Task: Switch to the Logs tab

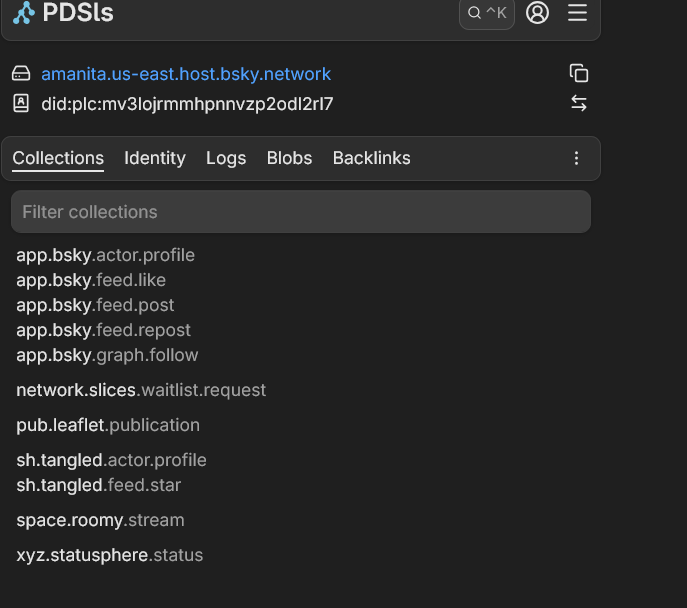Action: pos(226,158)
